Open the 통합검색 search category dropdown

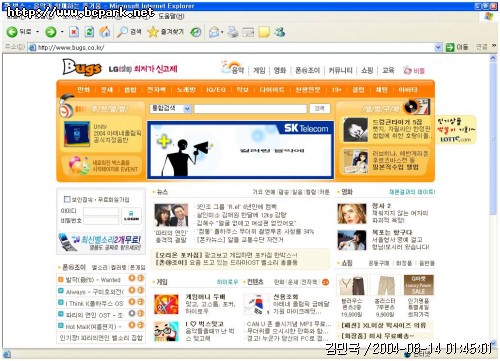[187, 109]
